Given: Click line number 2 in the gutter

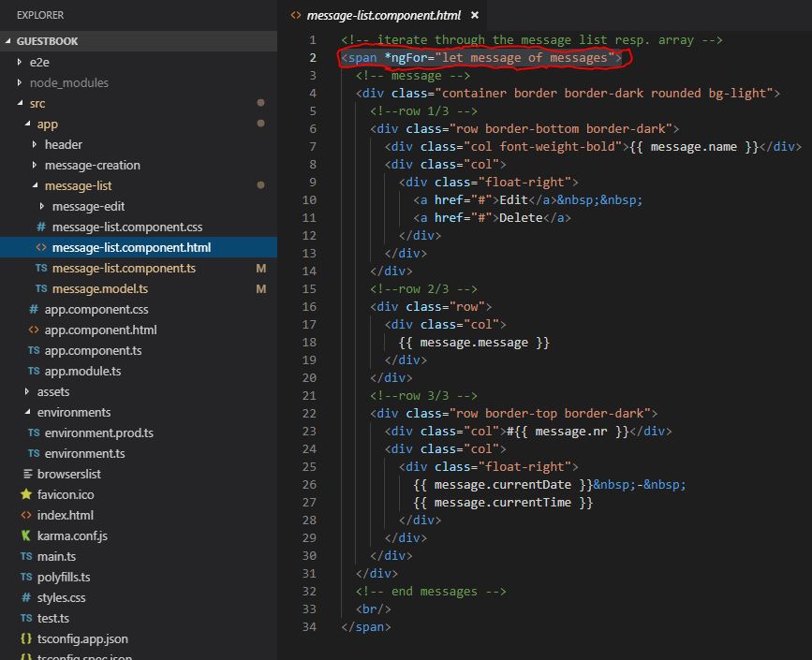Looking at the screenshot, I should tap(313, 58).
